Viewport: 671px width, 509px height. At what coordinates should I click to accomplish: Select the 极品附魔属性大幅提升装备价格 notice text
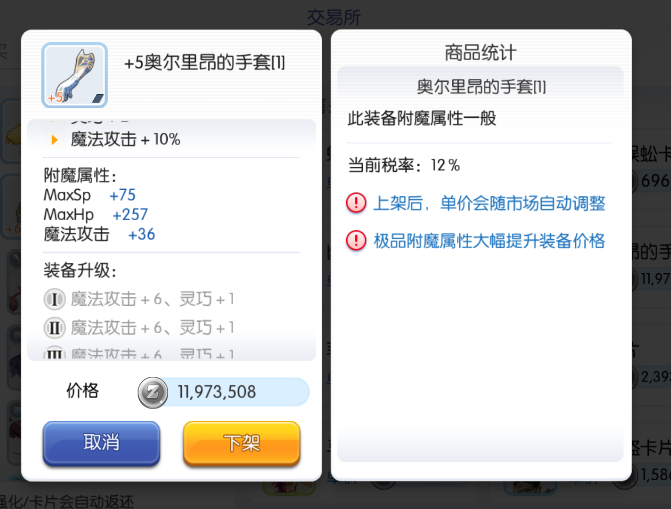(489, 241)
